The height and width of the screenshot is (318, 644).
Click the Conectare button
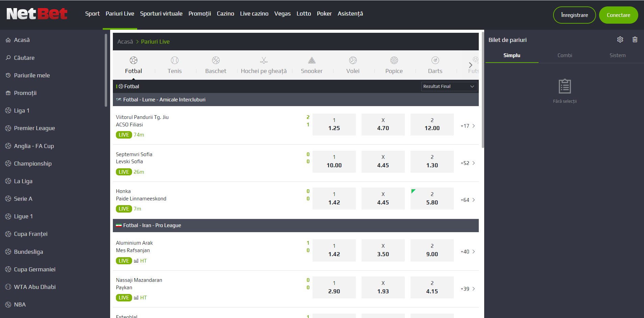[618, 15]
